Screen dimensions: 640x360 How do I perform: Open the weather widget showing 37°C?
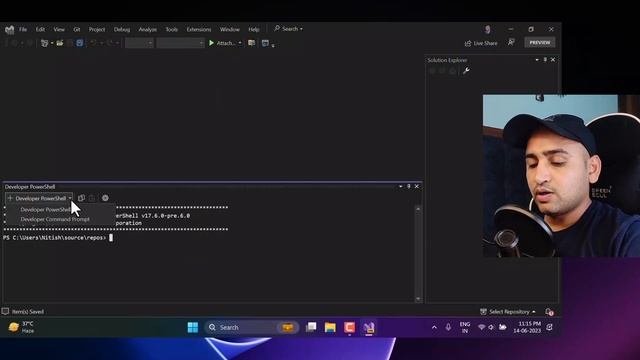(21, 327)
